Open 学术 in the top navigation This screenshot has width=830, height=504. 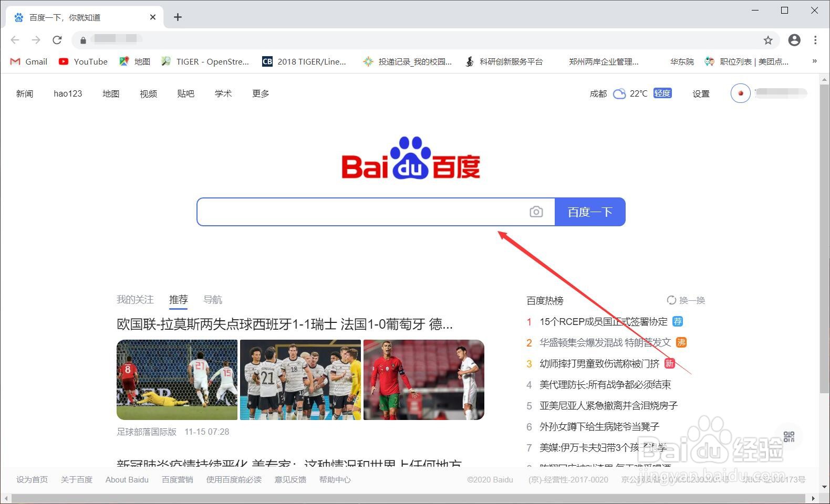click(x=223, y=93)
